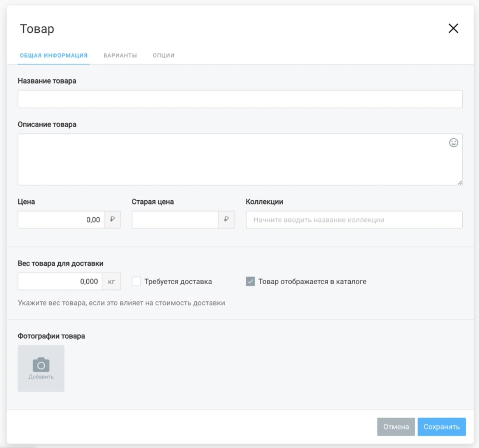Open the Коллекции autocomplete field
This screenshot has height=448, width=479.
coord(354,220)
